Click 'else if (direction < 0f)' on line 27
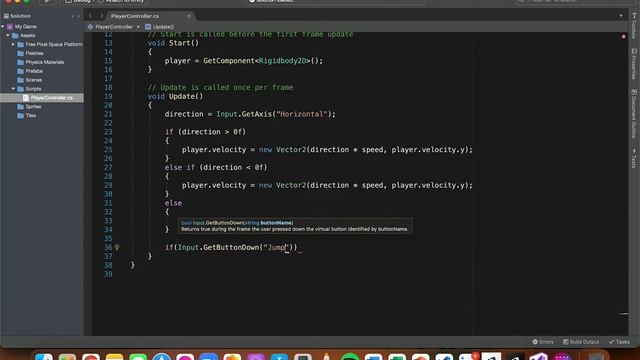Image resolution: width=640 pixels, height=360 pixels. click(216, 167)
